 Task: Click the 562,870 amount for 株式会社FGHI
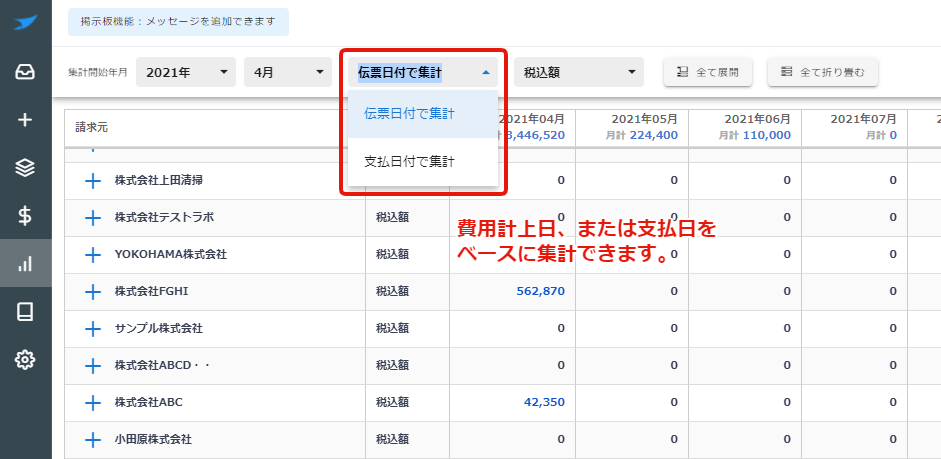540,292
